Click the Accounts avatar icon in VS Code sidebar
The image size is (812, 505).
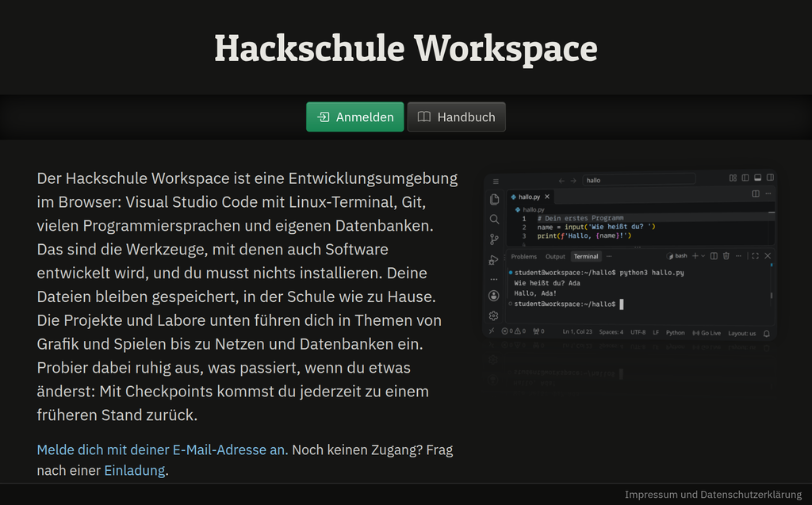(494, 296)
